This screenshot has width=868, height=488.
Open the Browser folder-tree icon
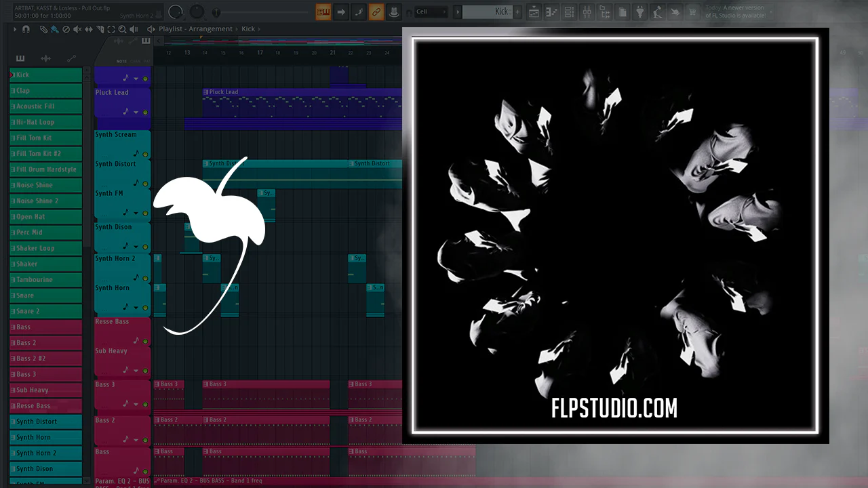pyautogui.click(x=605, y=12)
